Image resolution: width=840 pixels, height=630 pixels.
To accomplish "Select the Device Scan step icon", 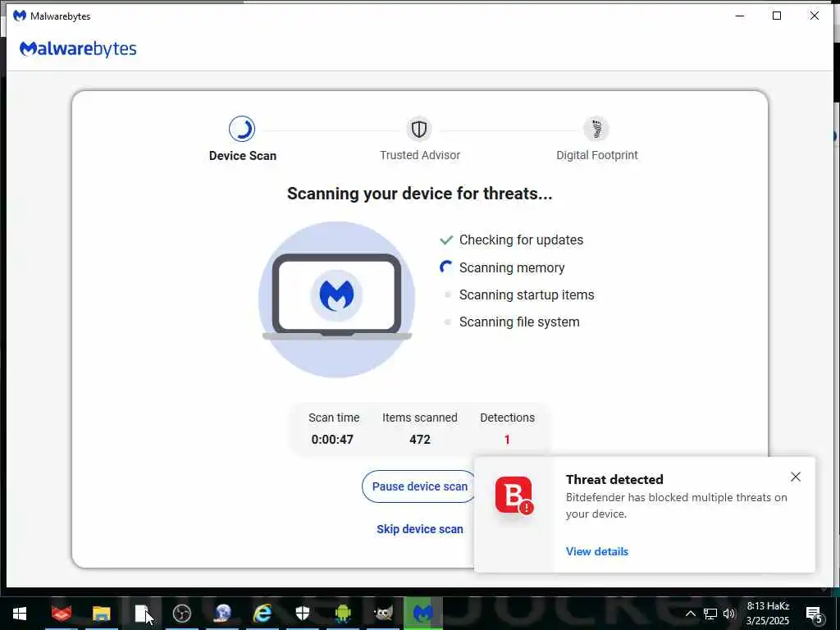I will click(242, 129).
